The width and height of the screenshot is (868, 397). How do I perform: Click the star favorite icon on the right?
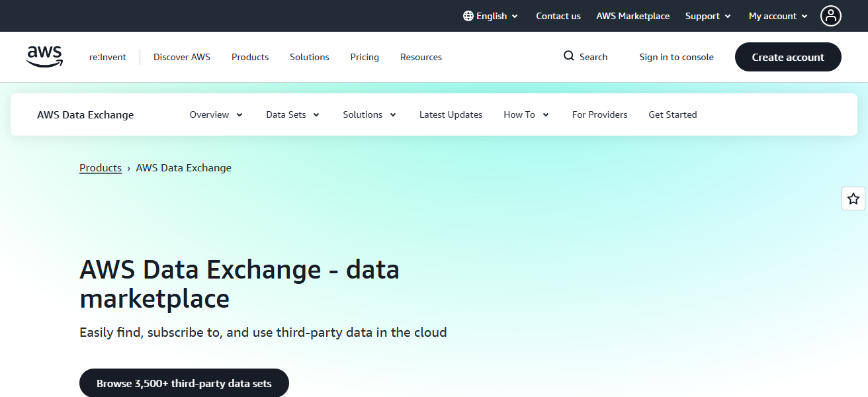point(853,198)
